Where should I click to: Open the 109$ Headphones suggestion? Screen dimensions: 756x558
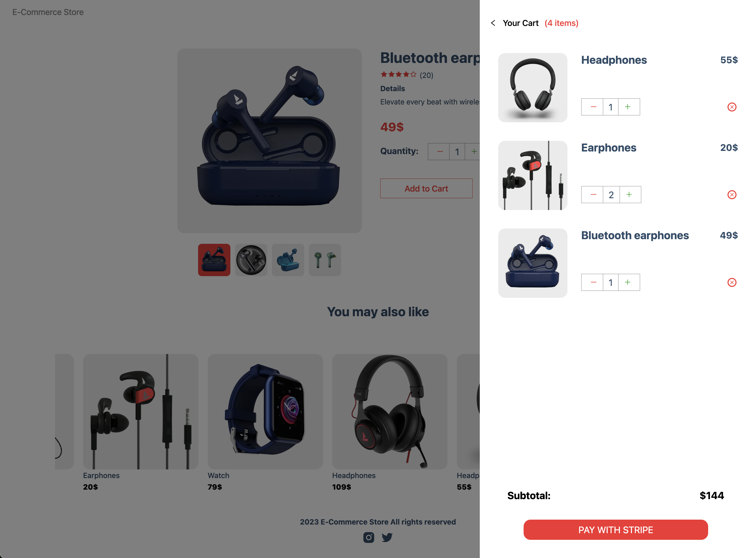coord(390,422)
